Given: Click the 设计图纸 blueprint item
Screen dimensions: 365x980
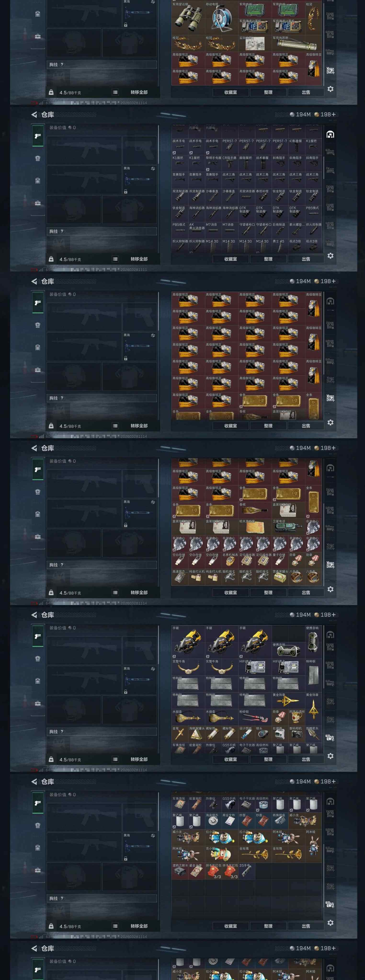Looking at the screenshot, I should click(x=246, y=734).
